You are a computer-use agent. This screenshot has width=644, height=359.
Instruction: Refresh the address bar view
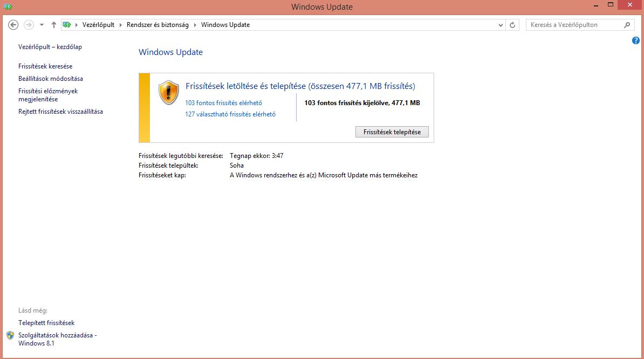512,25
